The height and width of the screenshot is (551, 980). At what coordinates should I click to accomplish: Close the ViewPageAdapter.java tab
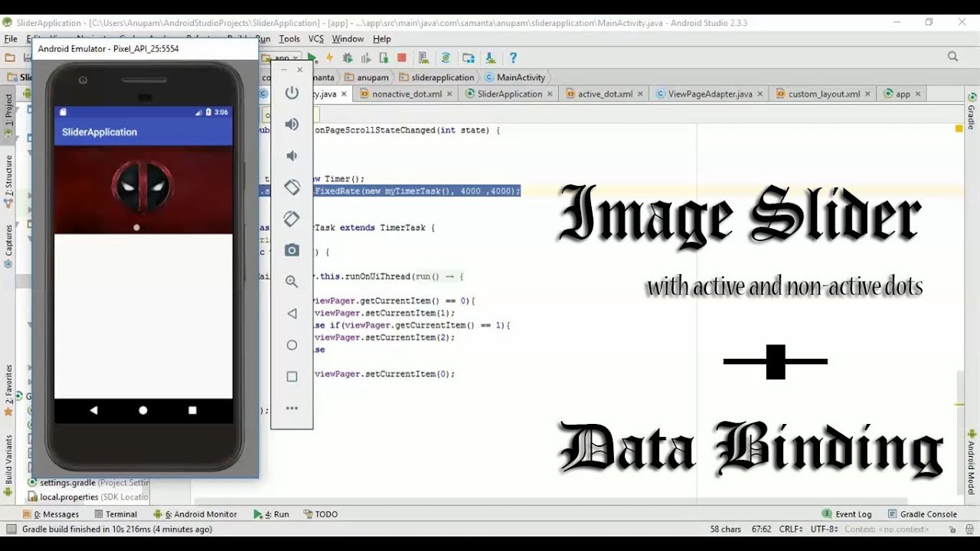coord(759,94)
